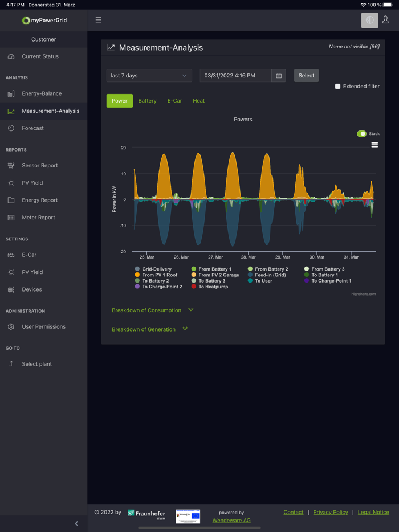Open the Legal Notice link
The width and height of the screenshot is (399, 532).
pyautogui.click(x=373, y=512)
